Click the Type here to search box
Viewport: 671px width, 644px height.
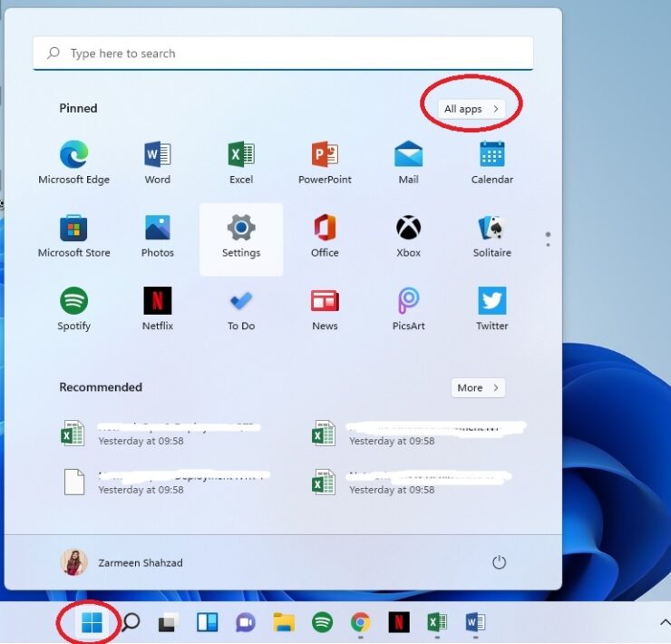tap(283, 54)
